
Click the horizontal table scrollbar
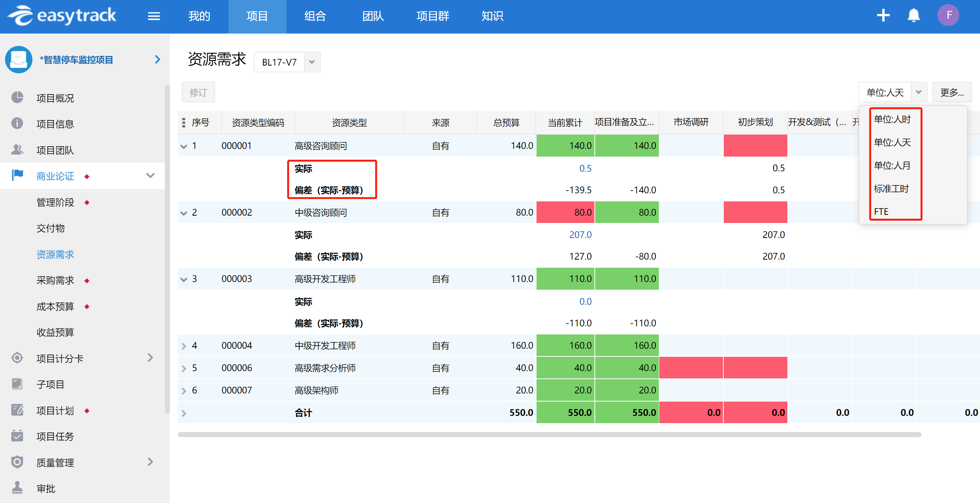point(549,435)
